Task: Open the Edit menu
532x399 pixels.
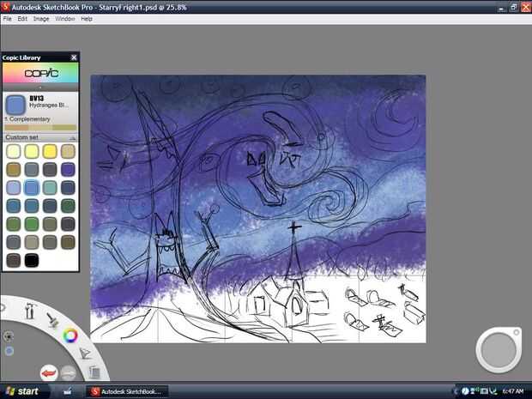Action: (22, 19)
